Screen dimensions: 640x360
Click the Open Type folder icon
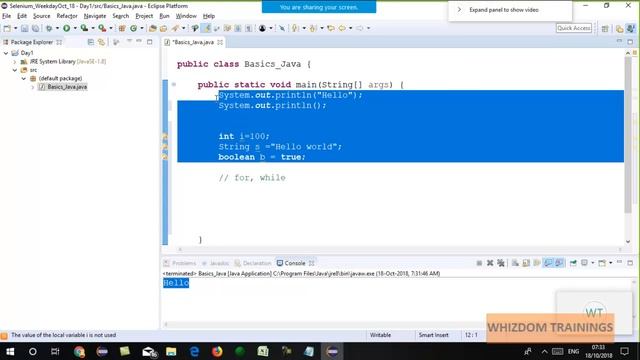153,28
